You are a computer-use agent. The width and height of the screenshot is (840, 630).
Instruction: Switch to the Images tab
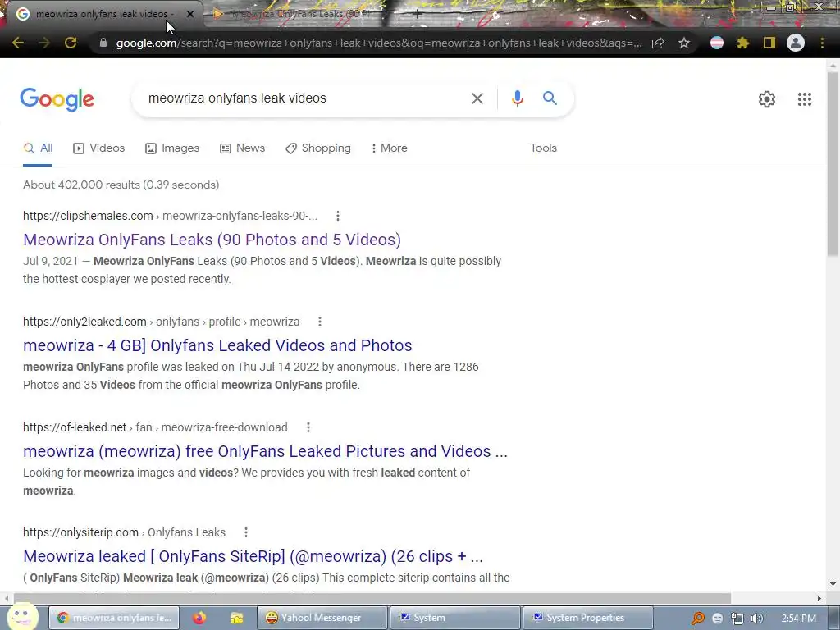point(172,148)
